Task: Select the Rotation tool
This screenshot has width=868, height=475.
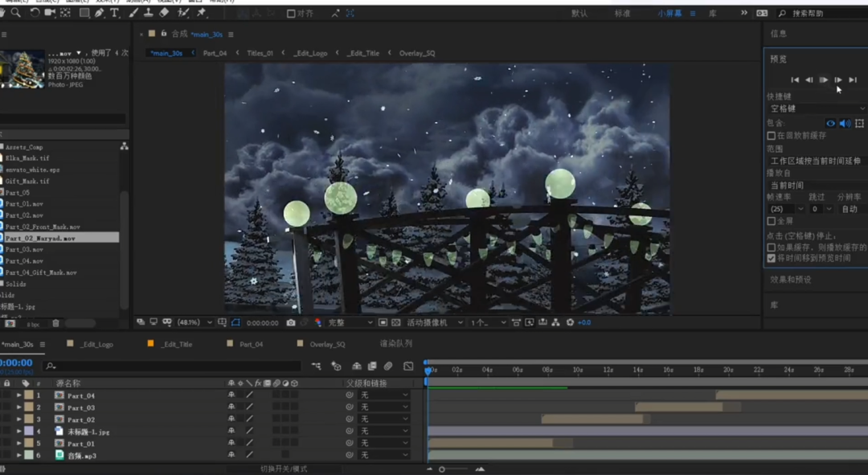Action: (x=35, y=13)
